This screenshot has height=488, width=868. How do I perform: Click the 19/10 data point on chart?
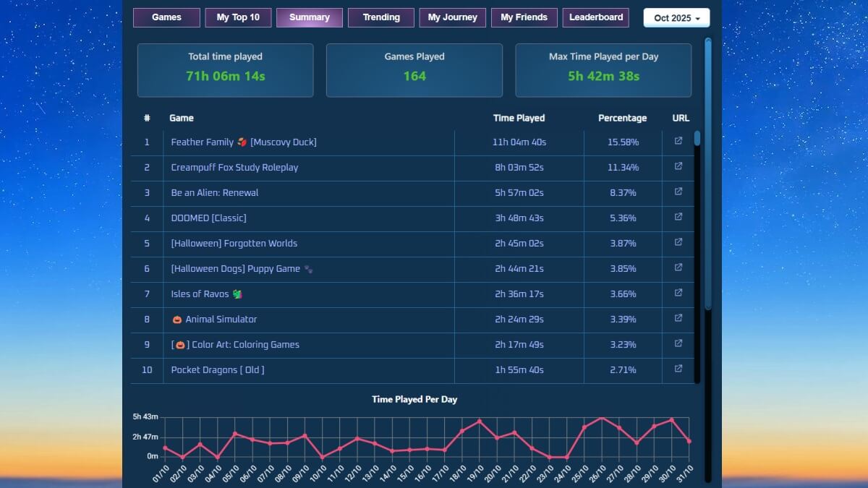pyautogui.click(x=479, y=421)
